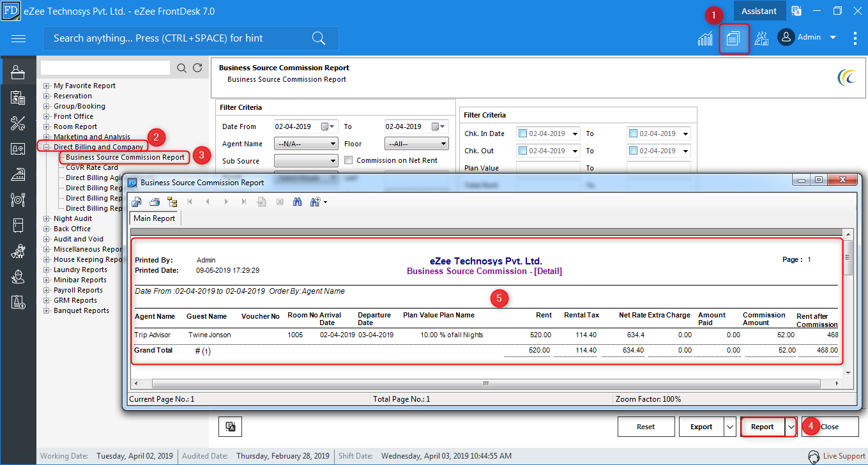Viewport: 868px width, 465px height.
Task: Open the payroll badge sidebar icon
Action: coord(18,302)
